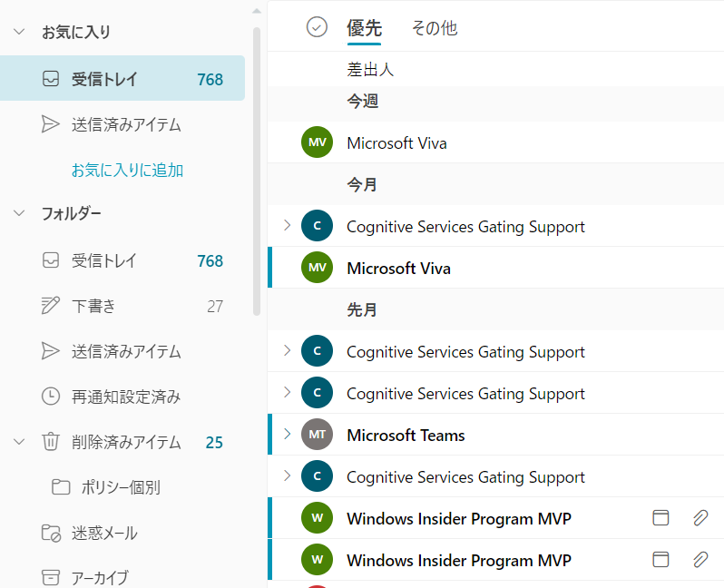724x588 pixels.
Task: Switch to the その他 tab
Action: tap(435, 28)
